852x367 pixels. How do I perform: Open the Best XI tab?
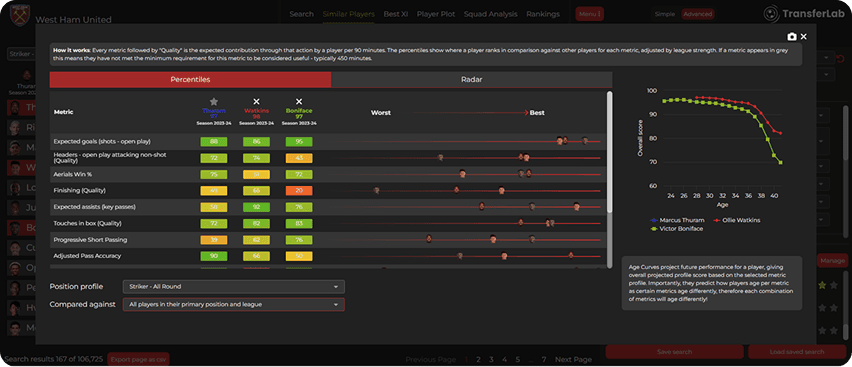396,14
